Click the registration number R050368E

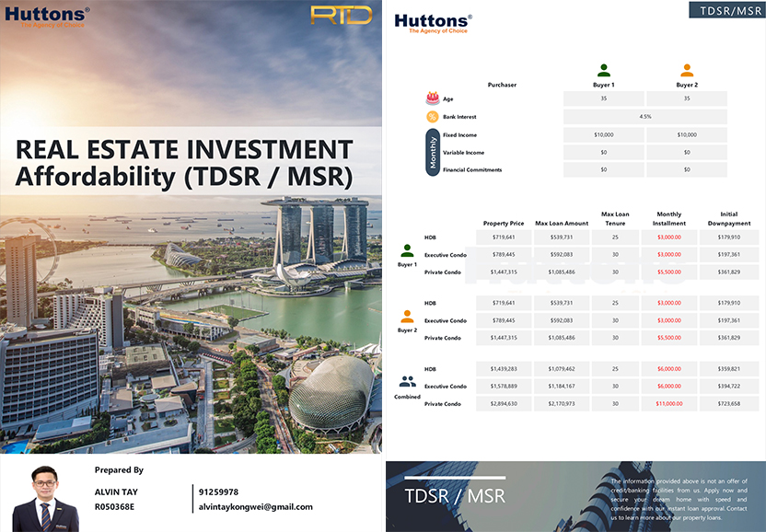coord(114,506)
